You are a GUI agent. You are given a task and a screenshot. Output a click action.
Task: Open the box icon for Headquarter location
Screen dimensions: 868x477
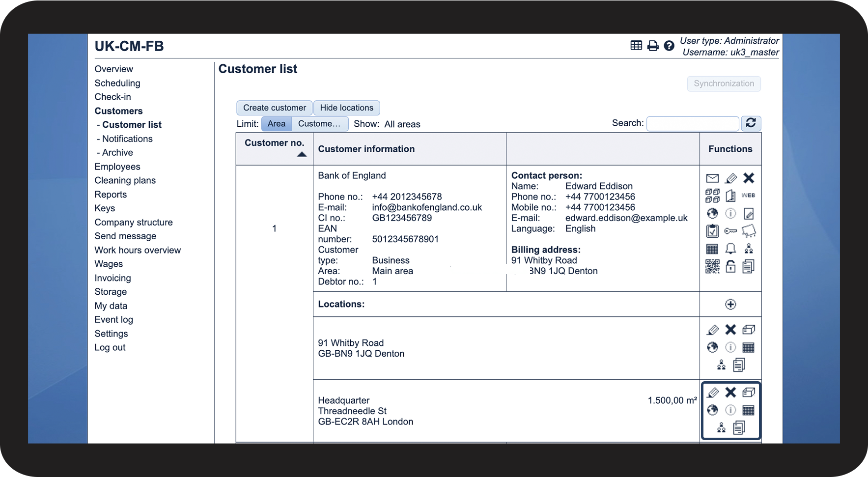[x=749, y=392]
